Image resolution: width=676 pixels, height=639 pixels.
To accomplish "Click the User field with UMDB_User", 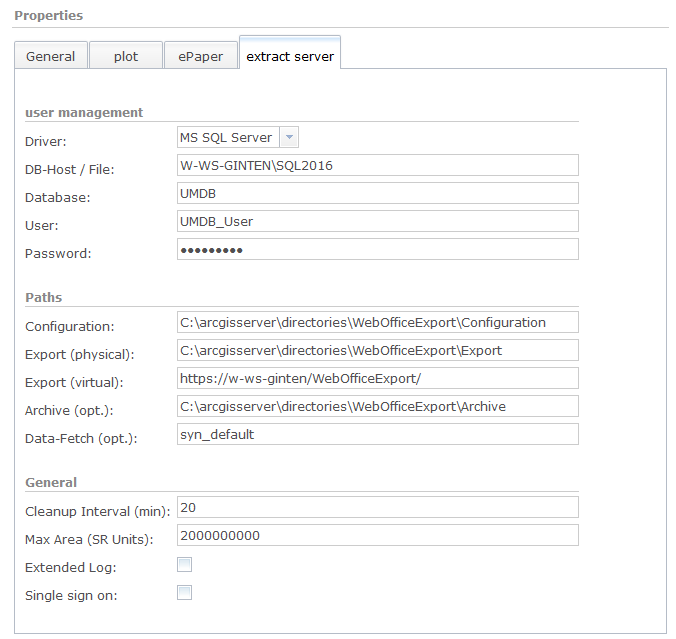I will click(378, 222).
